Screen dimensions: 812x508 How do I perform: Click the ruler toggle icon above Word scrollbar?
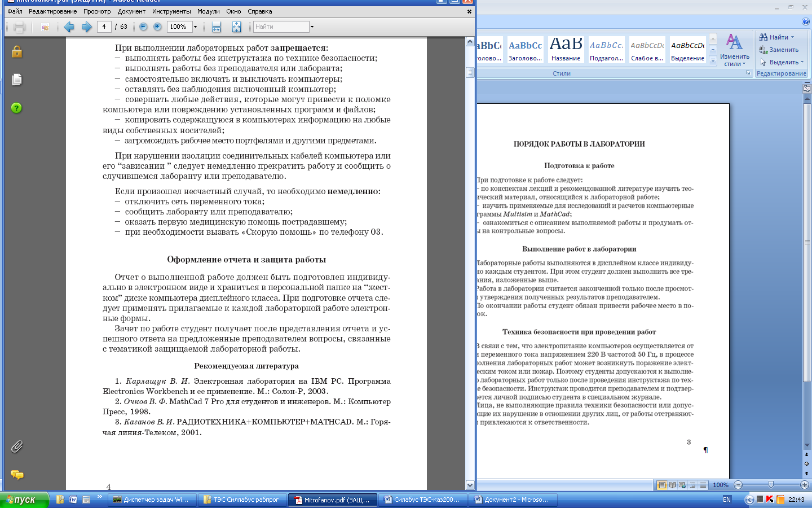(806, 88)
